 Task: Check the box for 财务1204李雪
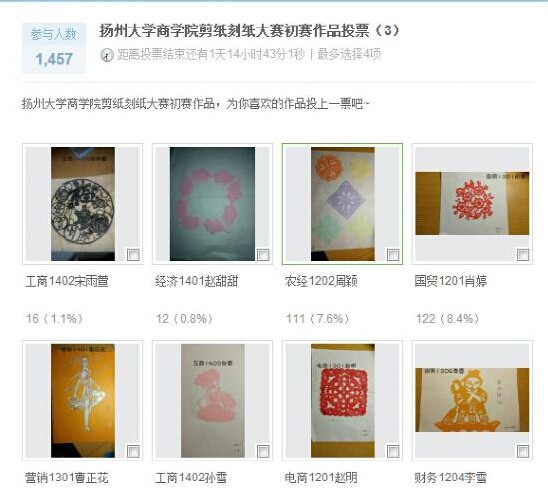pyautogui.click(x=523, y=452)
